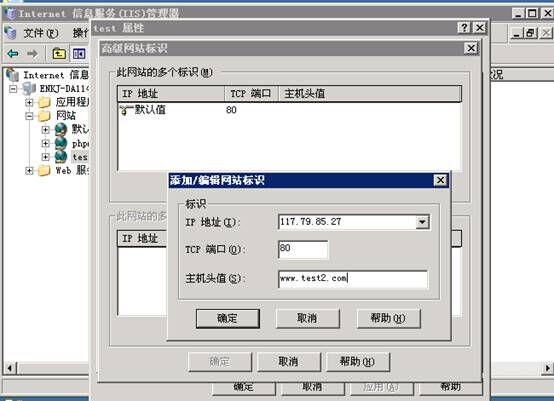The height and width of the screenshot is (401, 554).
Task: Click the Up one level folder icon
Action: [59, 54]
